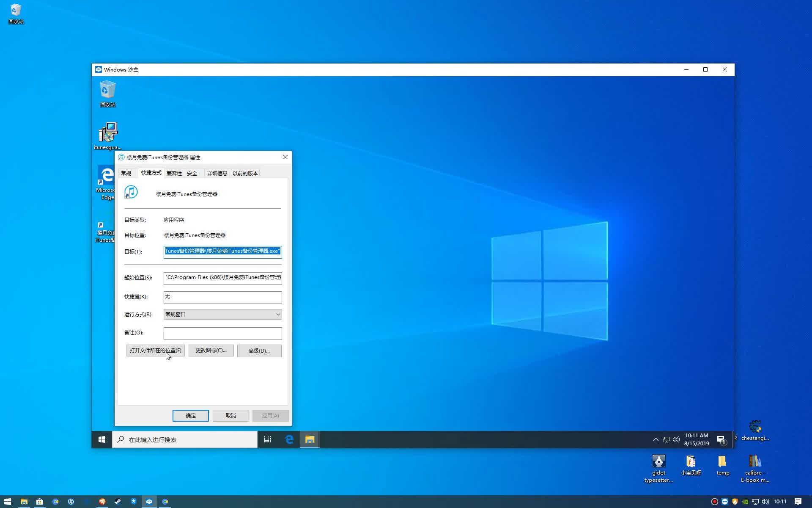Select the gidot typesetter desktop icon
This screenshot has width=812, height=508.
point(658,469)
